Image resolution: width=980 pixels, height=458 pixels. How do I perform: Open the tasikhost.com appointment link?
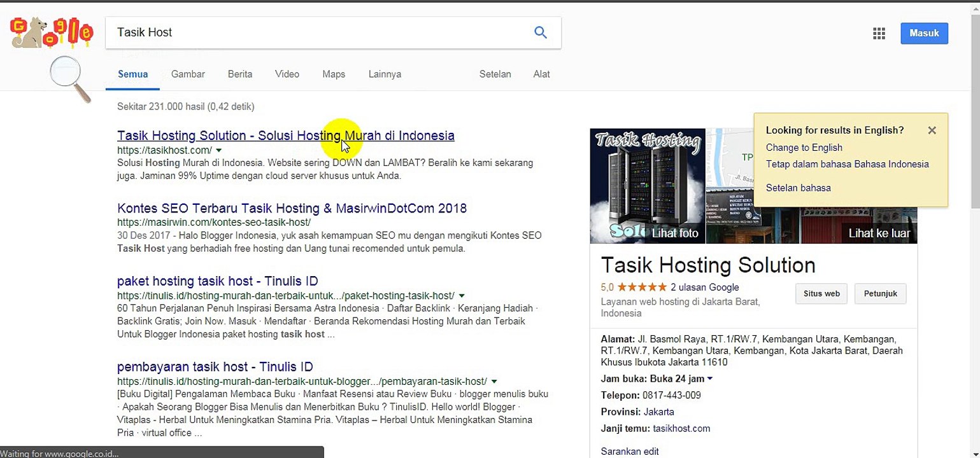(681, 428)
